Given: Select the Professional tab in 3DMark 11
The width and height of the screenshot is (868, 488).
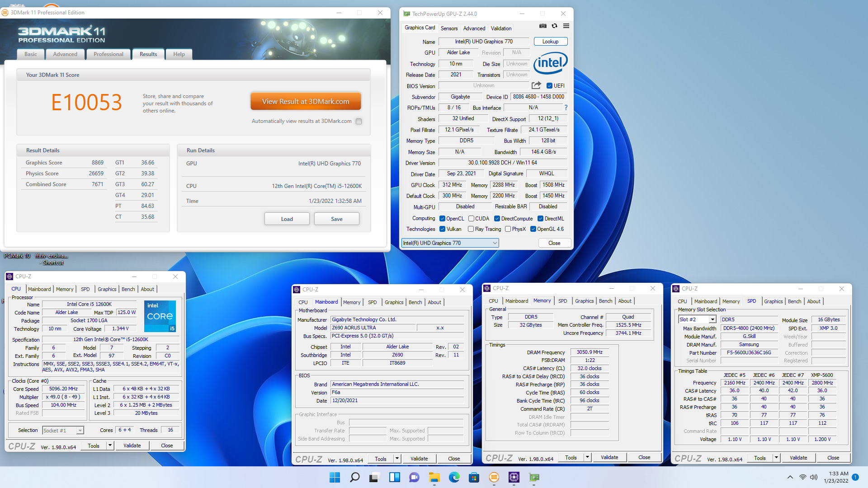Looking at the screenshot, I should coord(108,54).
